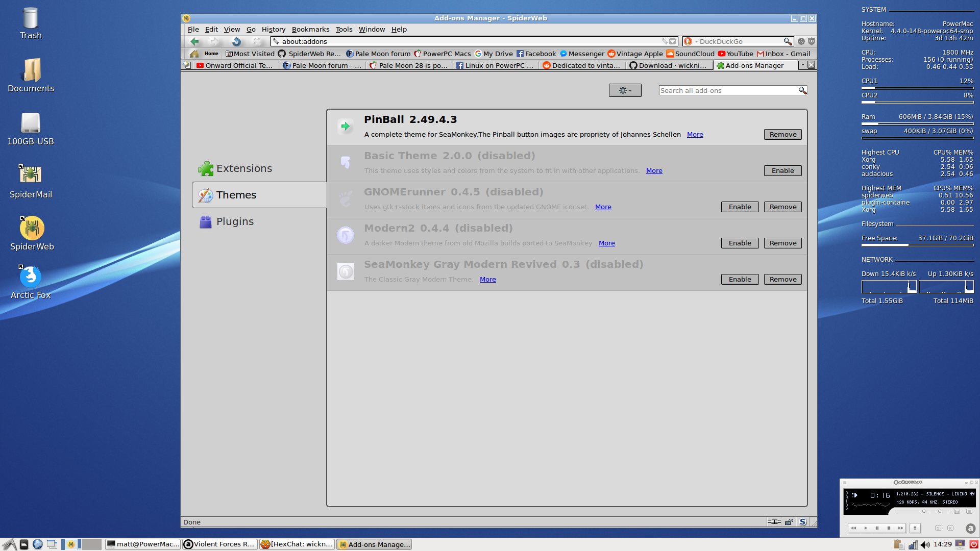
Task: Adjust the Audacious volume slider
Action: [924, 511]
